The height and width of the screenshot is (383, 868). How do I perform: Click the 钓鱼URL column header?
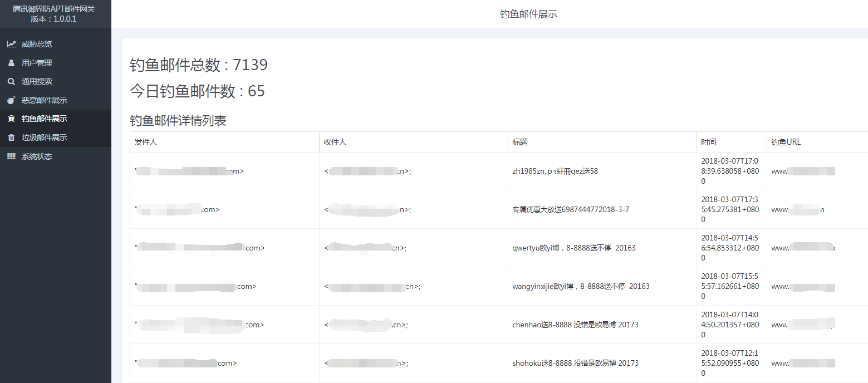click(x=786, y=142)
